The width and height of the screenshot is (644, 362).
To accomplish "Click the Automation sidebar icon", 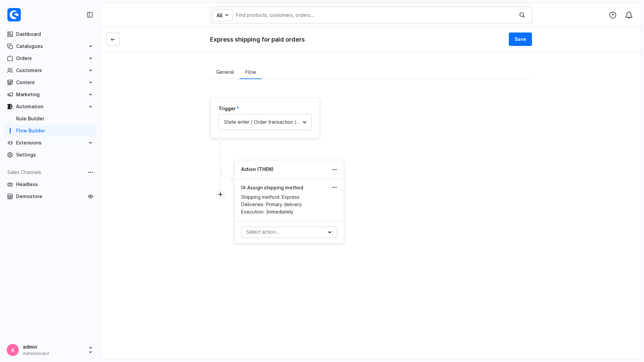I will (10, 107).
